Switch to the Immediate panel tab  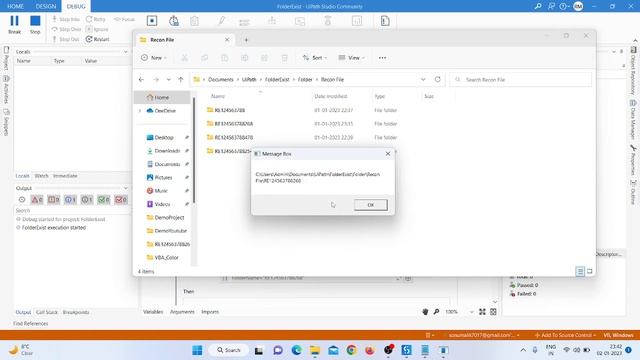coord(65,176)
